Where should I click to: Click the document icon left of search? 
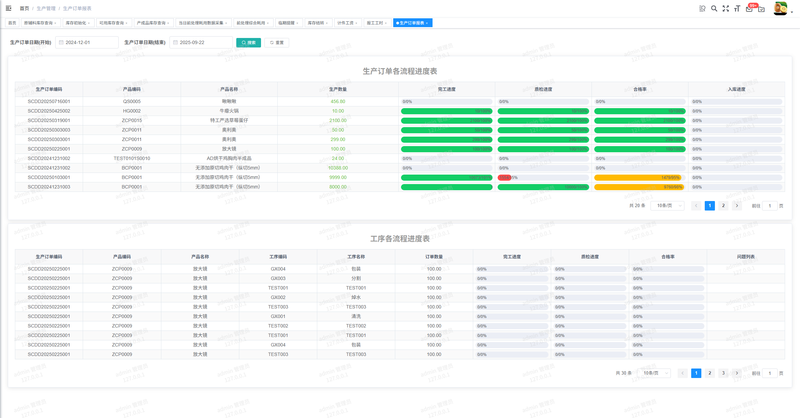click(702, 8)
